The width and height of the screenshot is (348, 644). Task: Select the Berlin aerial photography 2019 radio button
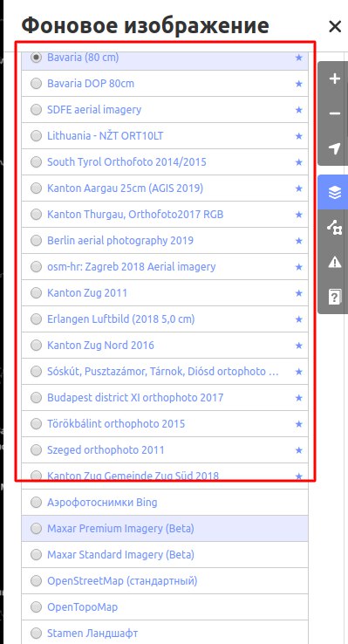coord(36,241)
